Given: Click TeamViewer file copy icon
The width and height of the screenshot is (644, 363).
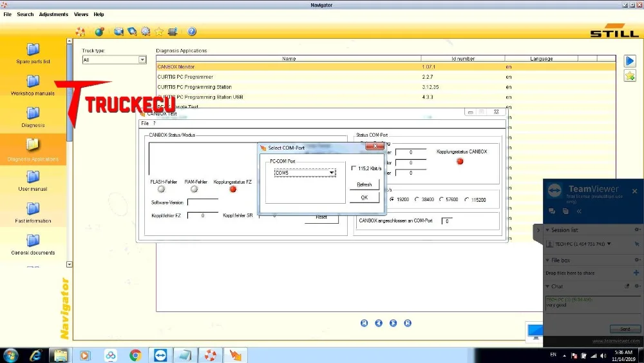Looking at the screenshot, I should point(565,211).
